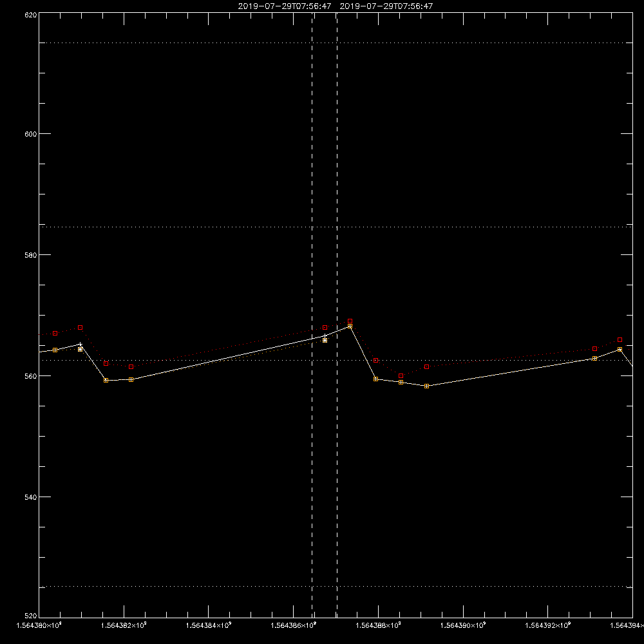Select the 520 y-axis label
Image resolution: width=644 pixels, height=644 pixels.
coord(31,616)
